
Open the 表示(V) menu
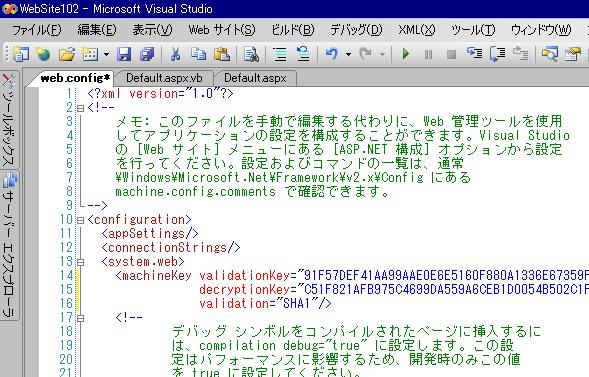(153, 30)
